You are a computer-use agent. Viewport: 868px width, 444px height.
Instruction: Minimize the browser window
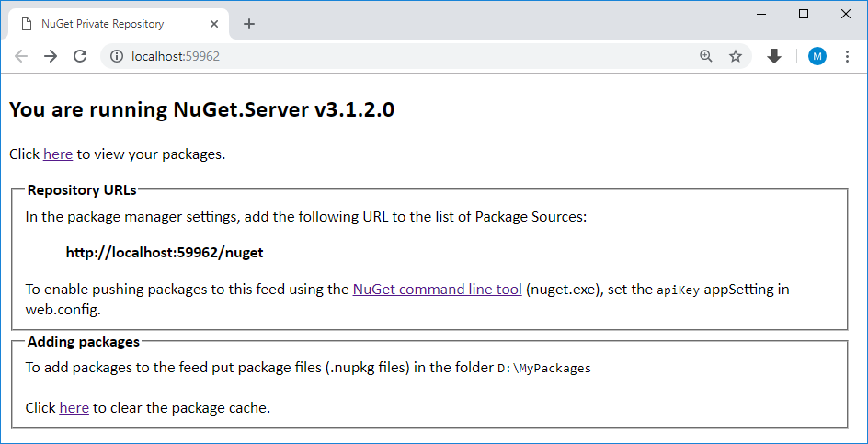click(761, 15)
